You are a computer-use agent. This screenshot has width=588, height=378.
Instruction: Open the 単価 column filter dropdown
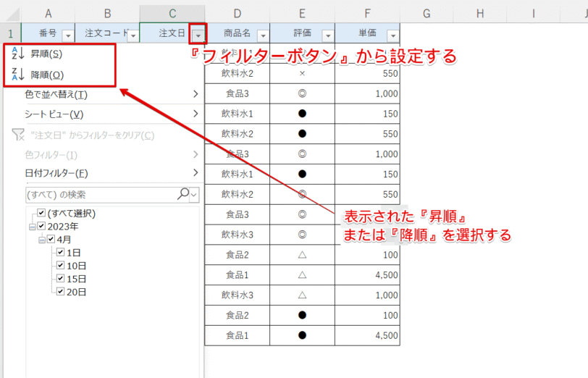(393, 35)
